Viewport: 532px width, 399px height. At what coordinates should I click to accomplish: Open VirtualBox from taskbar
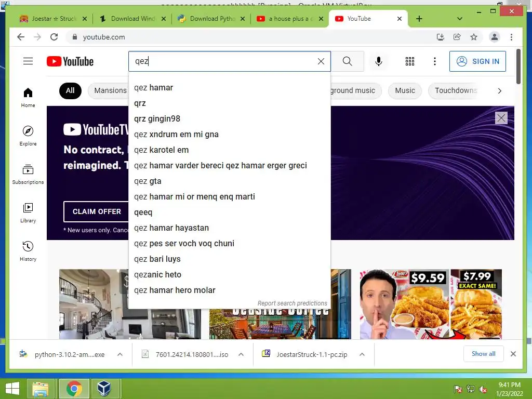pyautogui.click(x=104, y=389)
